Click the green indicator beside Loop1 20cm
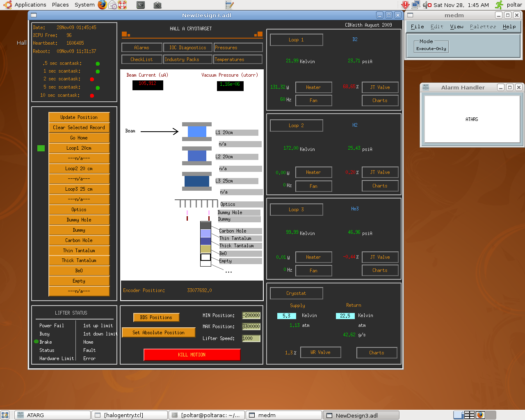 pos(41,148)
